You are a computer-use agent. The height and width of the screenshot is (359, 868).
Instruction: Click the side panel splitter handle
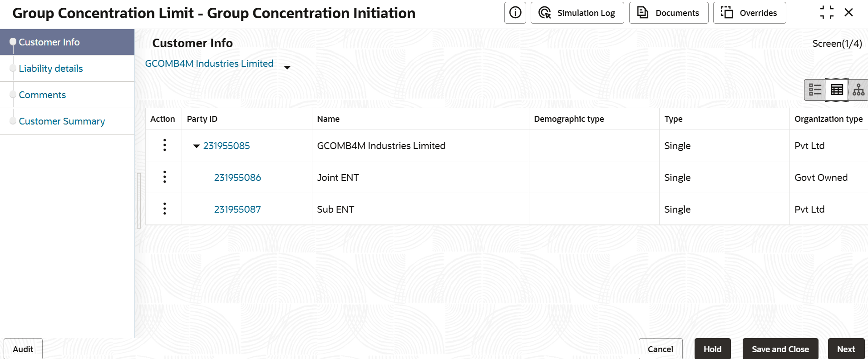click(x=139, y=200)
